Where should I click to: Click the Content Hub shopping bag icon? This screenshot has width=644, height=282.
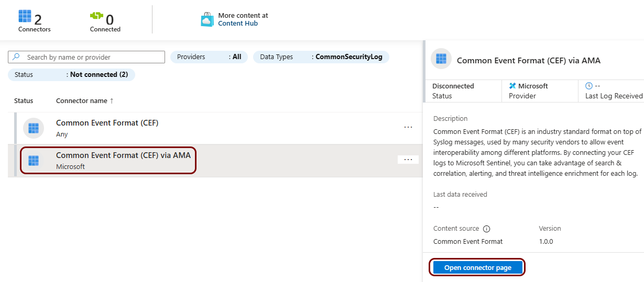click(x=207, y=20)
